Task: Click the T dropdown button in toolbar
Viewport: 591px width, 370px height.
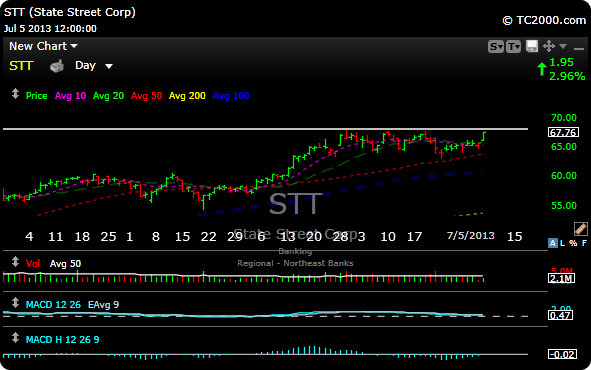Action: tap(513, 47)
